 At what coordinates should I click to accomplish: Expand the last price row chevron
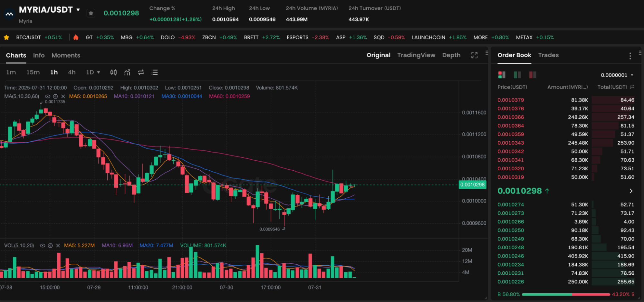coord(631,191)
